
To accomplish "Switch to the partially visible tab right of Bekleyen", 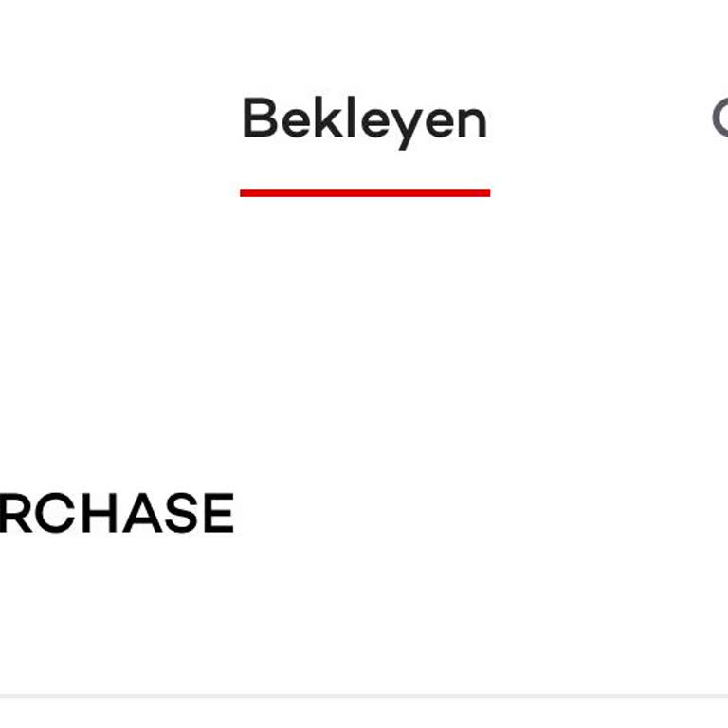I will click(x=719, y=119).
